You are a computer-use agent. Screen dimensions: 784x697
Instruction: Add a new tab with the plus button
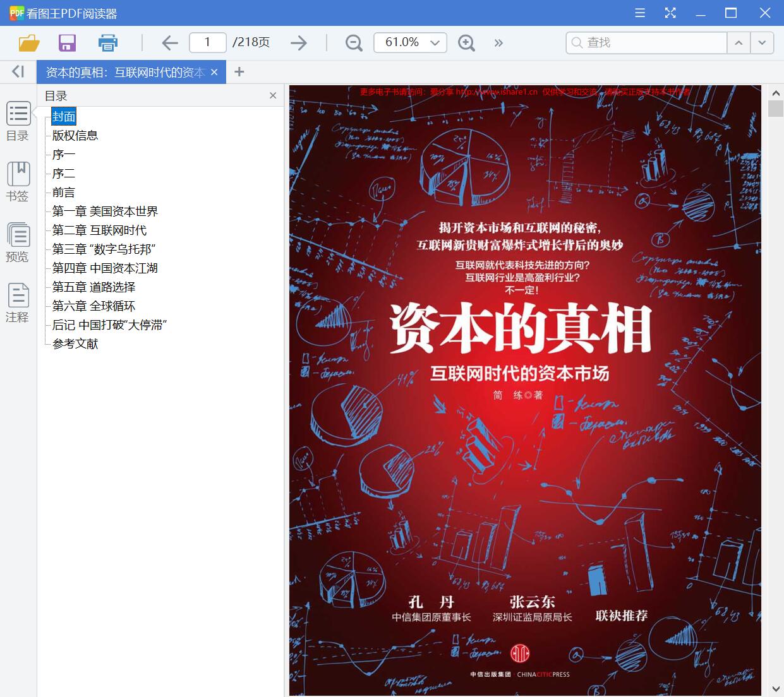(x=239, y=72)
